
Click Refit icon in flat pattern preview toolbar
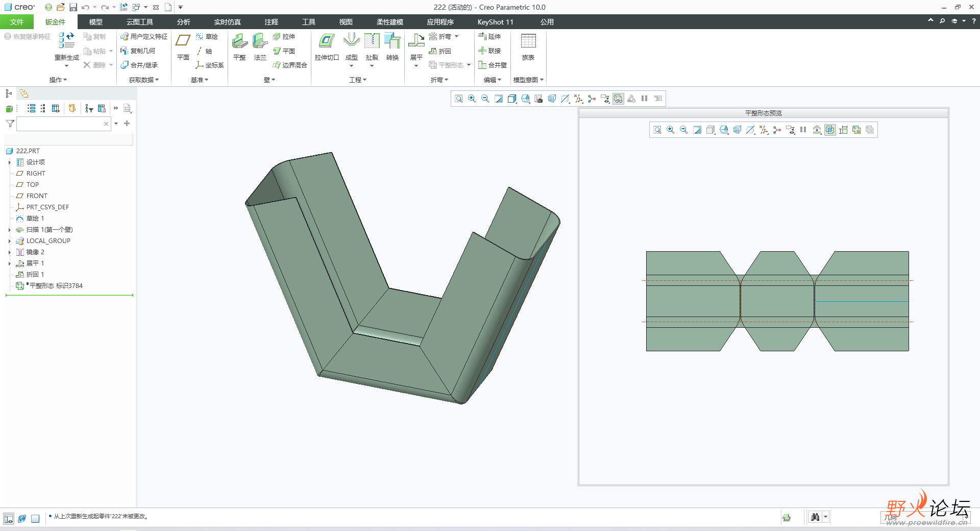pyautogui.click(x=657, y=130)
